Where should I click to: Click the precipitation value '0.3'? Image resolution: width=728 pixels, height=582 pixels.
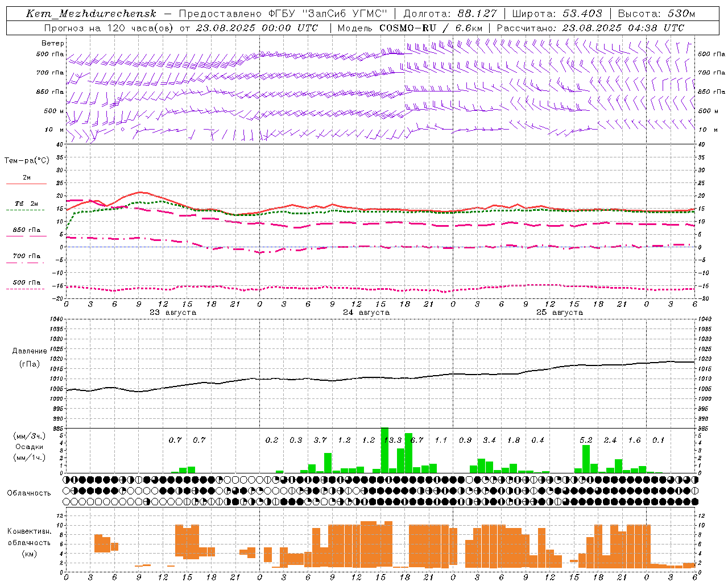296,440
